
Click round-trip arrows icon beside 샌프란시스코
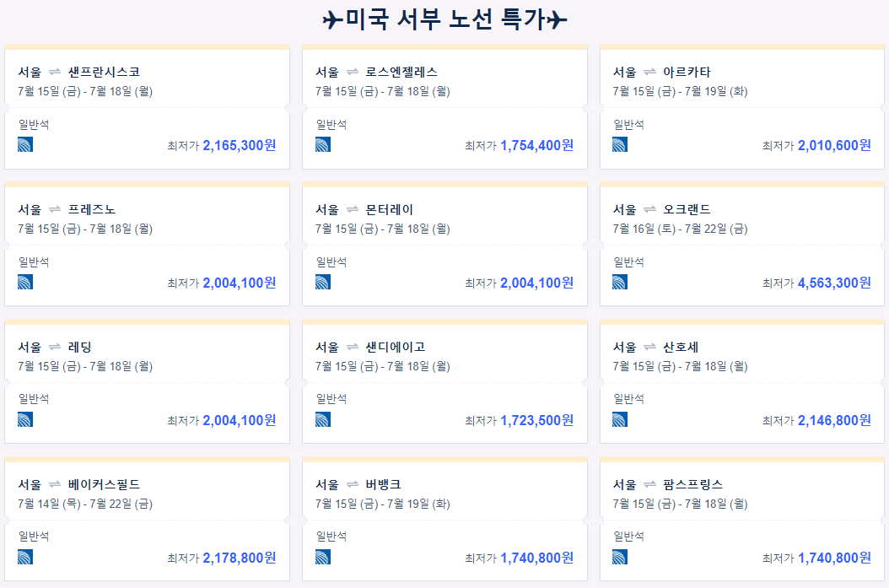(x=55, y=72)
